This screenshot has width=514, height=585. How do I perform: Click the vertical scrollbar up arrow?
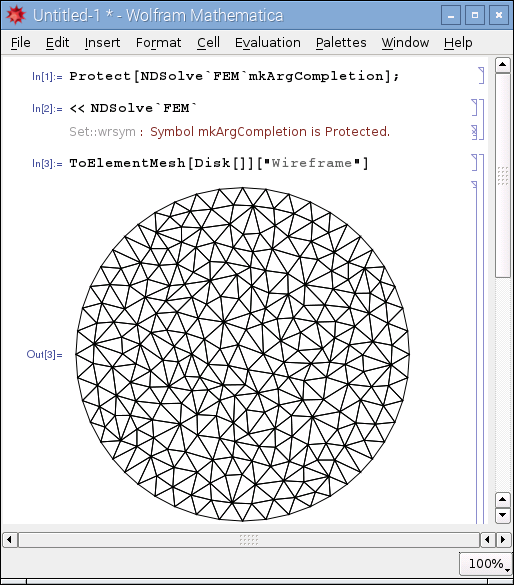(502, 65)
